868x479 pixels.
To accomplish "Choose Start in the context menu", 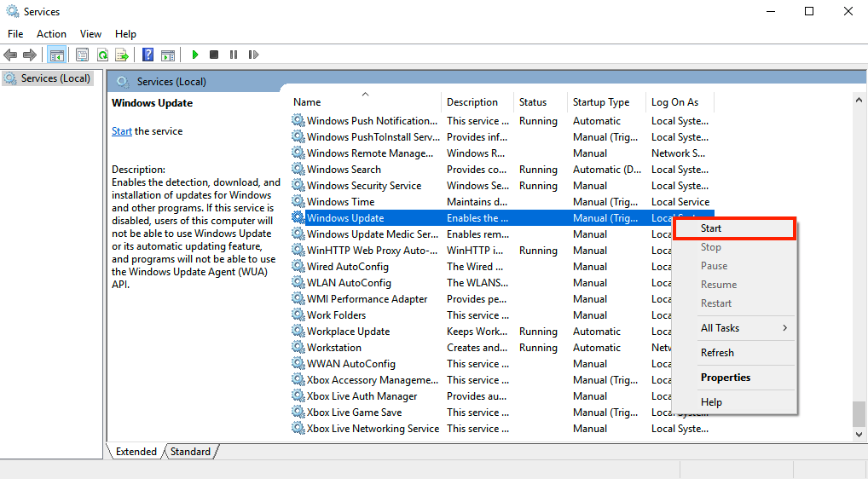I will click(735, 228).
